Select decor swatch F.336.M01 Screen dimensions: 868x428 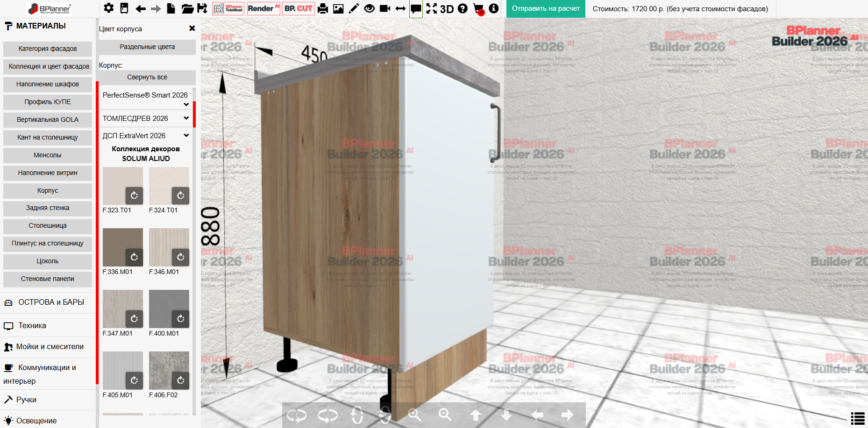click(x=123, y=247)
